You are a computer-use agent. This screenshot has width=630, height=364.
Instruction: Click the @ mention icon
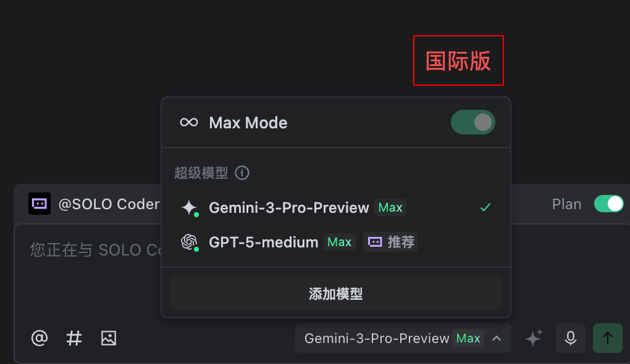point(40,338)
